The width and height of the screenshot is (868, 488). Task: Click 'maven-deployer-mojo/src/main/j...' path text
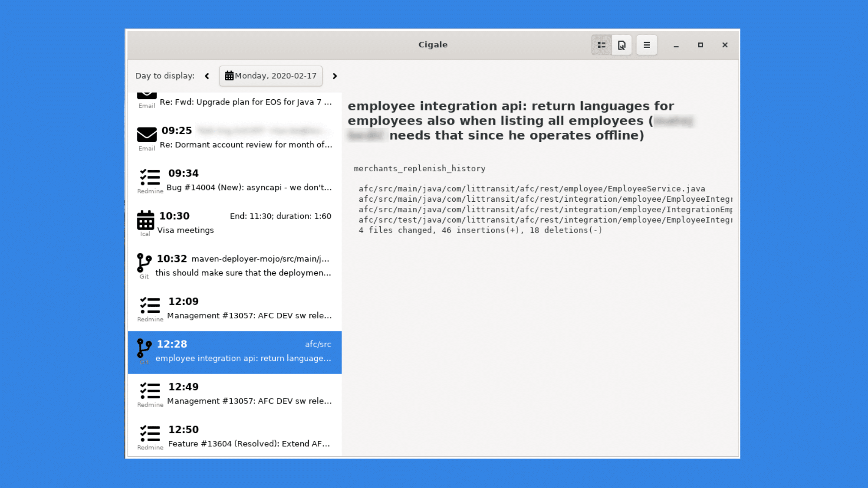point(260,259)
